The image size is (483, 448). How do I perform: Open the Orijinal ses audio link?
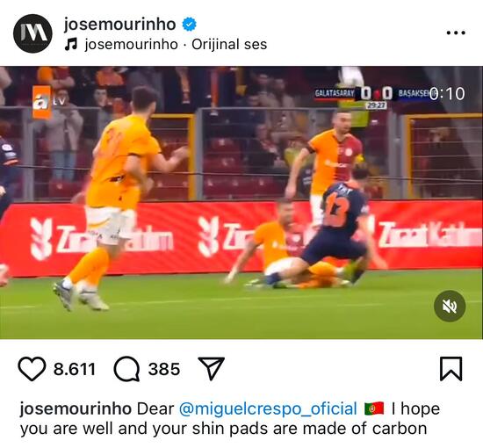[229, 45]
